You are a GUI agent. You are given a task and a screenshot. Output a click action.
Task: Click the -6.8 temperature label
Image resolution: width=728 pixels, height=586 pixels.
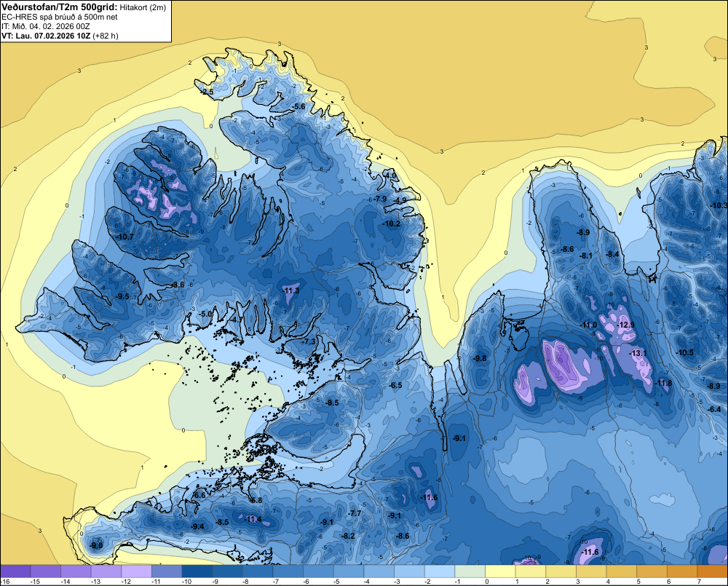pyautogui.click(x=256, y=501)
